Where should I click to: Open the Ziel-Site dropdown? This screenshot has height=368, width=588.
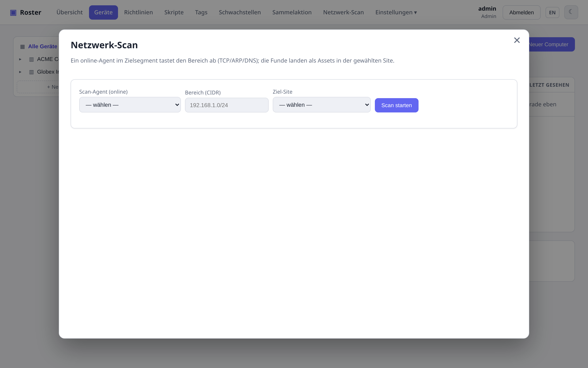[321, 105]
